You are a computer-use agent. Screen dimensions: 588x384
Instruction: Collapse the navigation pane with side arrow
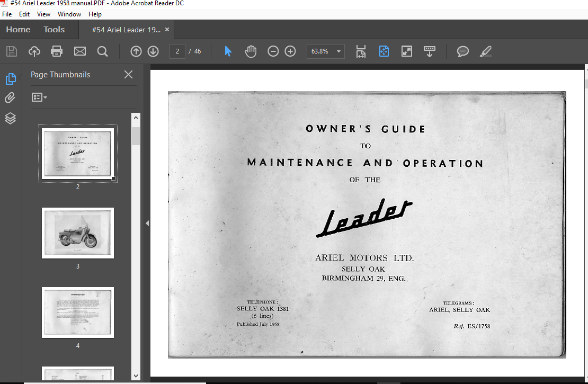click(x=147, y=224)
